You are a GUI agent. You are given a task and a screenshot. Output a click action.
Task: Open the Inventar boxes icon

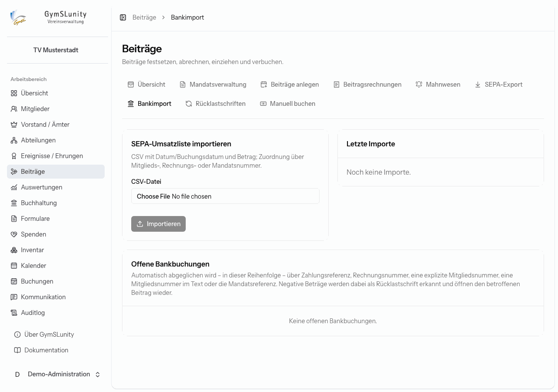[x=14, y=250]
